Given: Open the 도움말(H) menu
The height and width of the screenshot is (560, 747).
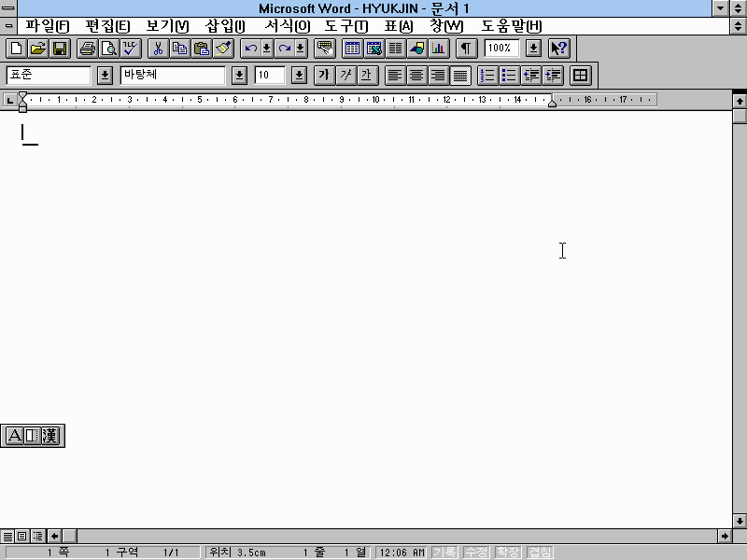Looking at the screenshot, I should click(x=511, y=26).
